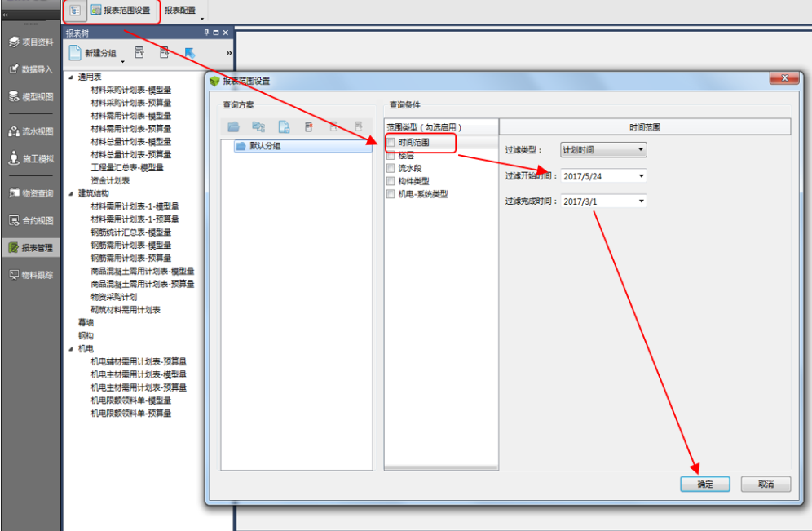Open 物料跟踪 in the sidebar
The width and height of the screenshot is (812, 531).
coord(31,275)
